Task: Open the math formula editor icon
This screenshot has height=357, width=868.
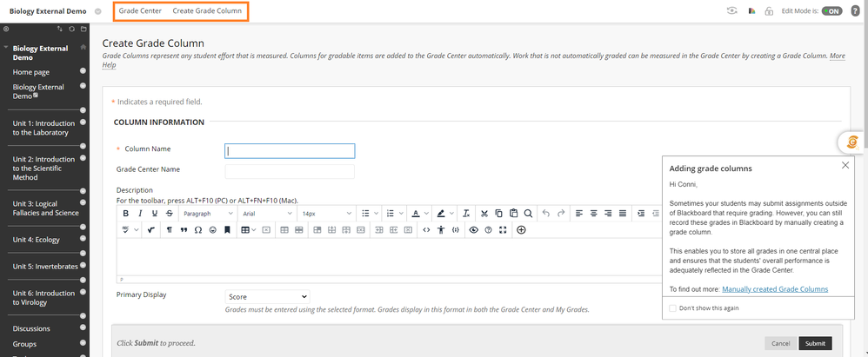Action: 151,230
